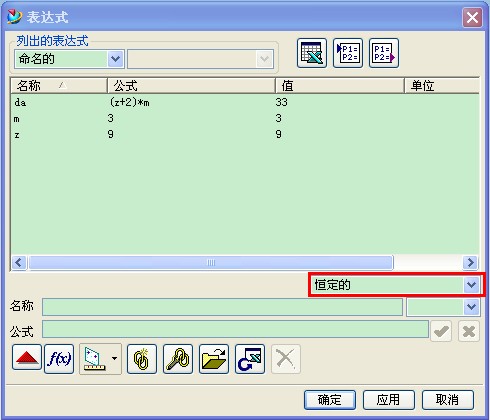Viewport: 490px width, 420px height.
Task: Click the formula cell (z+2)*m
Action: tap(129, 102)
